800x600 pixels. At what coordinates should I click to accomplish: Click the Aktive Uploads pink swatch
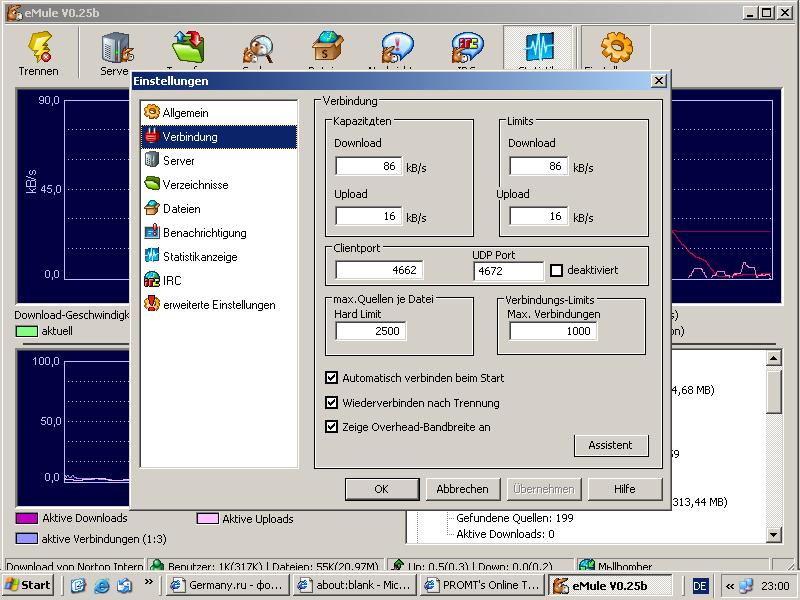[207, 519]
